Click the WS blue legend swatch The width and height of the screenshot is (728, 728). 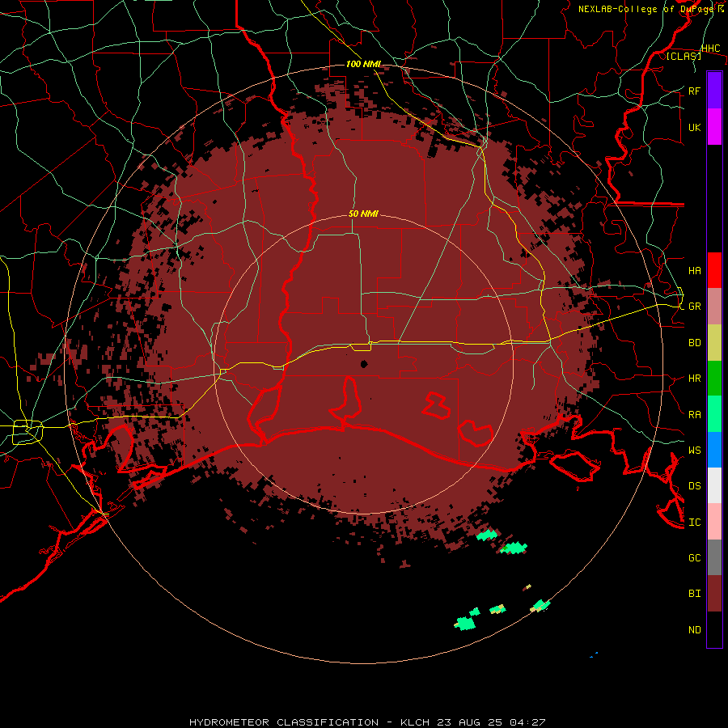pyautogui.click(x=714, y=450)
